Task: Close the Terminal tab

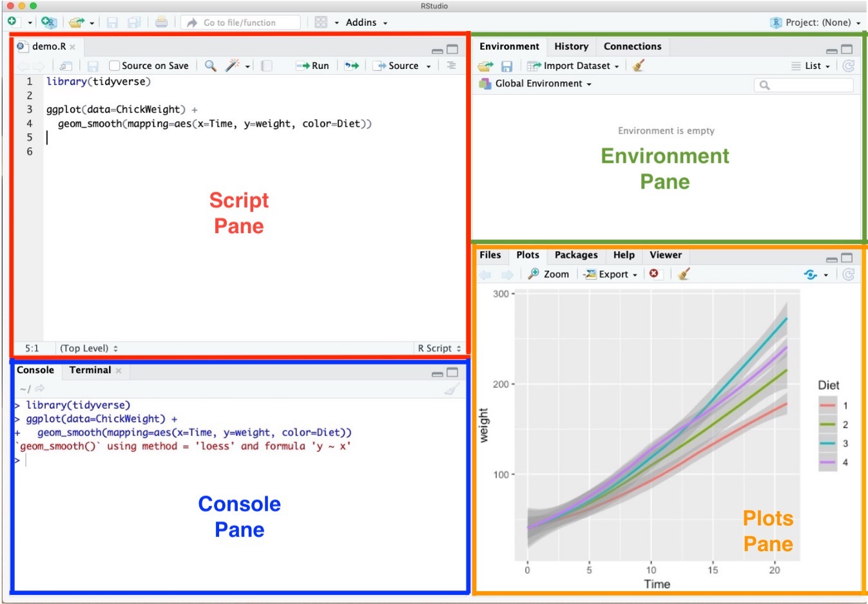Action: 119,371
